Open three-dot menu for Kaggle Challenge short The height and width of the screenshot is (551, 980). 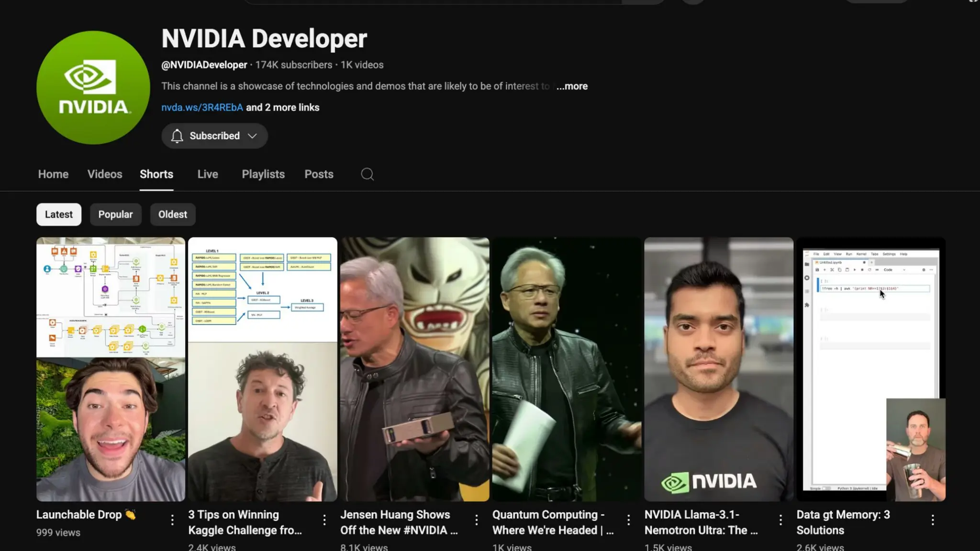[324, 520]
